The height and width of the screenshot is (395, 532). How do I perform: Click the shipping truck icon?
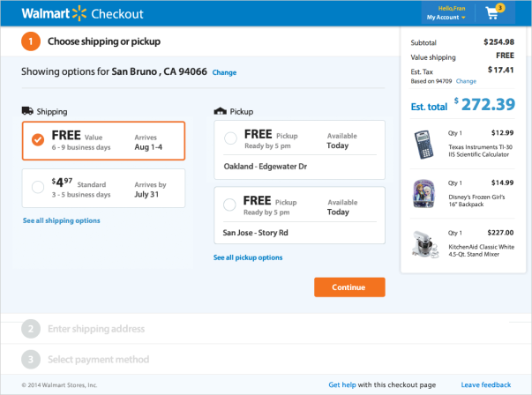pyautogui.click(x=28, y=111)
